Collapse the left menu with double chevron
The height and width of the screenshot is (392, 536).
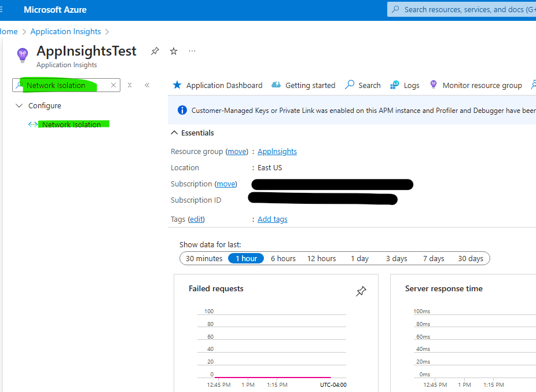point(147,85)
